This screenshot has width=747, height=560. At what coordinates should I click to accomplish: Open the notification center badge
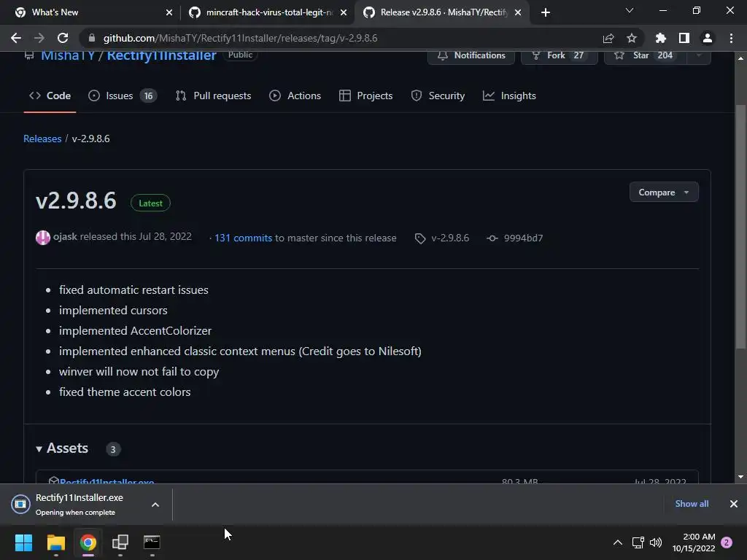[727, 542]
